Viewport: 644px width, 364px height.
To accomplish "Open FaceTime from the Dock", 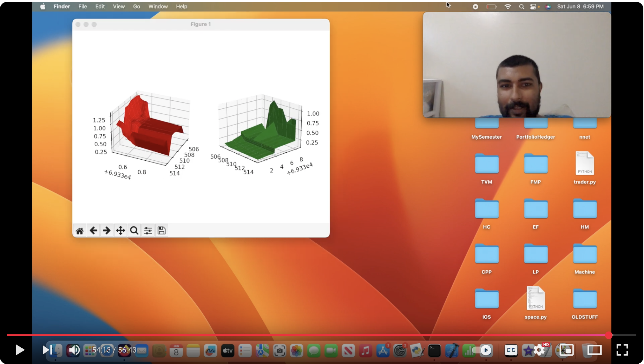I will 331,351.
